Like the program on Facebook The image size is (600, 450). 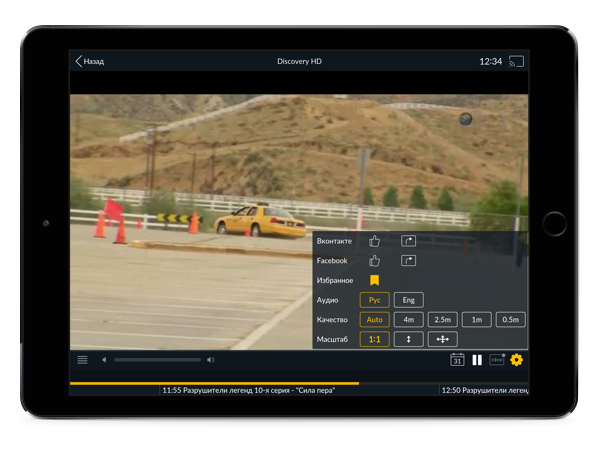[x=374, y=261]
